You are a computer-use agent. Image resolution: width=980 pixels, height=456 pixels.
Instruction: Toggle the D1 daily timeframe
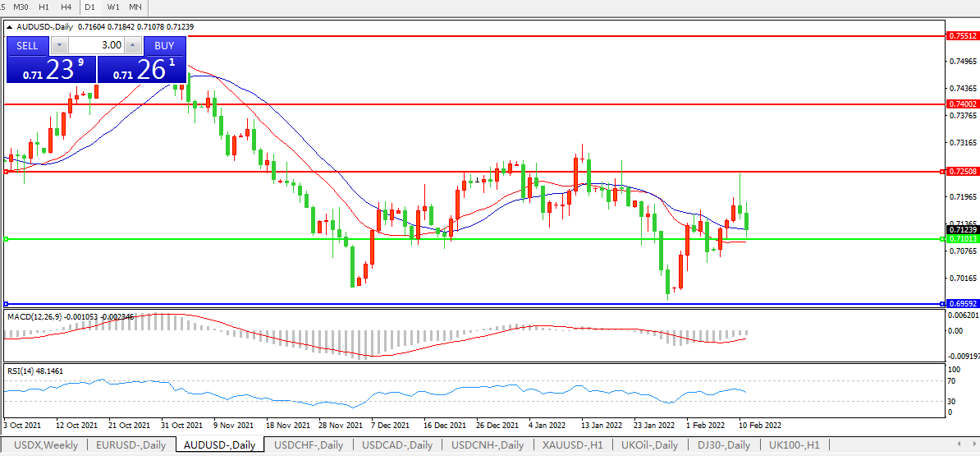[x=90, y=7]
